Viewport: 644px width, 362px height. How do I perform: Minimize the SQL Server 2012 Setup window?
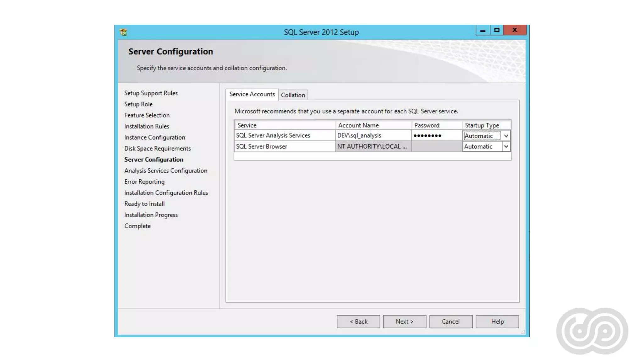point(483,30)
